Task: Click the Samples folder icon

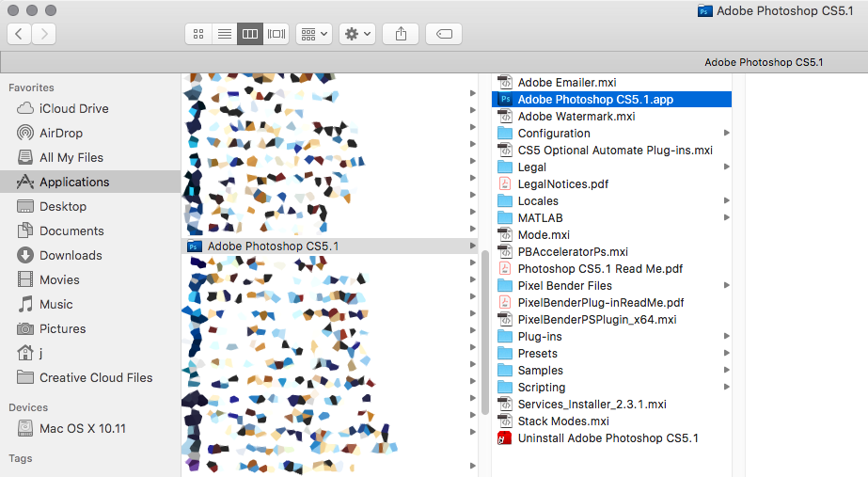Action: point(505,370)
